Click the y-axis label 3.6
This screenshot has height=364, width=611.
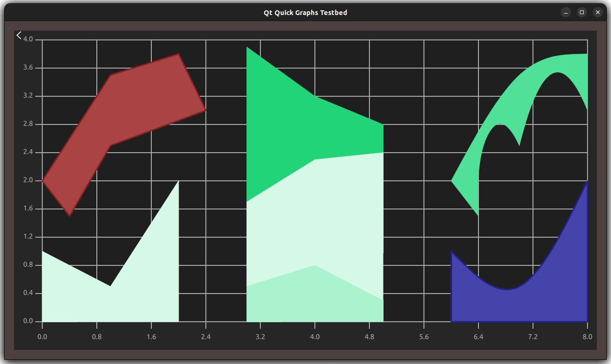tap(28, 68)
